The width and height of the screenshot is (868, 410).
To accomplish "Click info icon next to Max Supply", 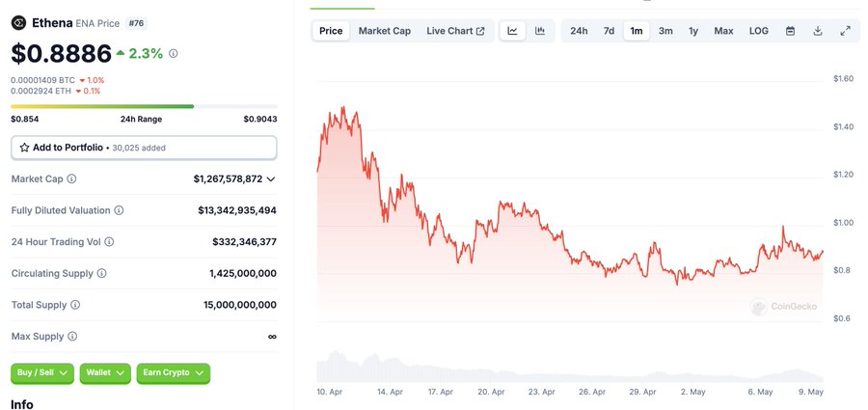I will pyautogui.click(x=71, y=337).
